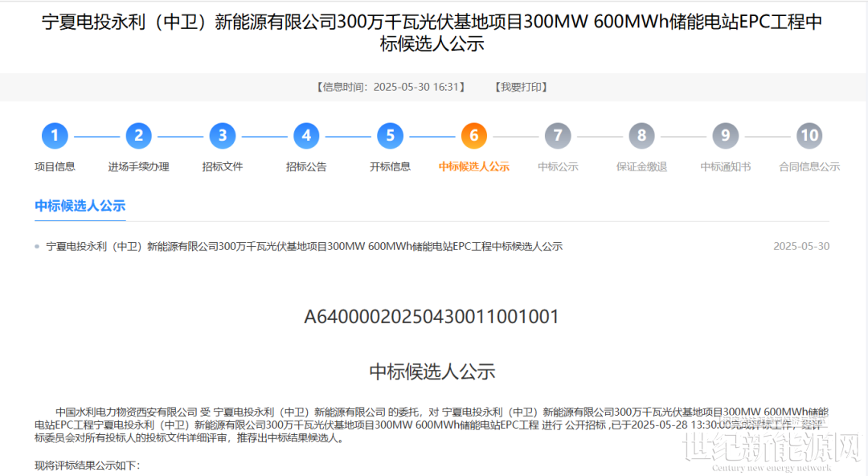
Task: Select the 保证金缴退 step label
Action: point(641,166)
